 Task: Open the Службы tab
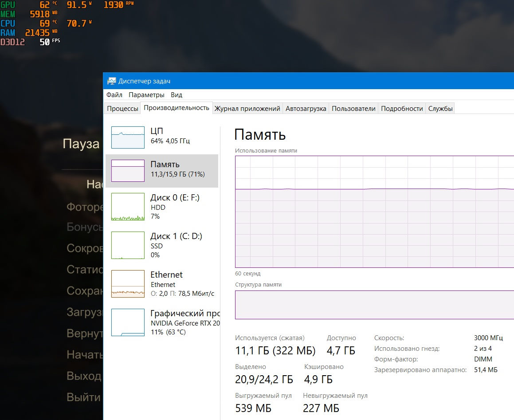(440, 109)
